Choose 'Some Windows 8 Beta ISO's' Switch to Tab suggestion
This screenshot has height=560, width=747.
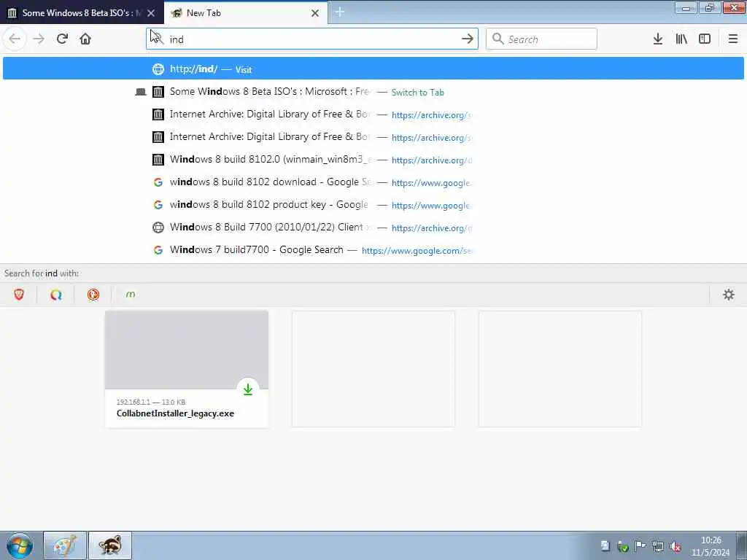pyautogui.click(x=373, y=91)
